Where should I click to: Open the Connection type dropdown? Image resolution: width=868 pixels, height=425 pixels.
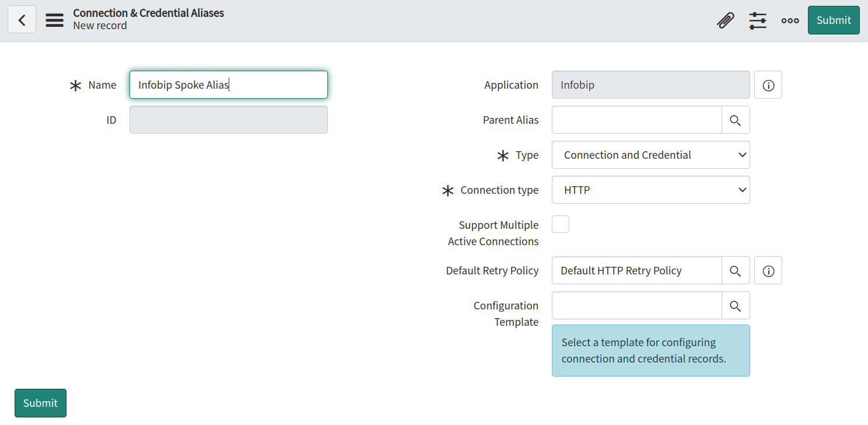click(x=650, y=190)
